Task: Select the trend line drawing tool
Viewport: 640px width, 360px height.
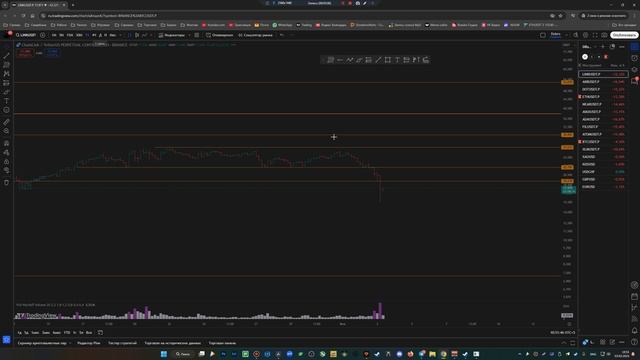Action: (7, 55)
